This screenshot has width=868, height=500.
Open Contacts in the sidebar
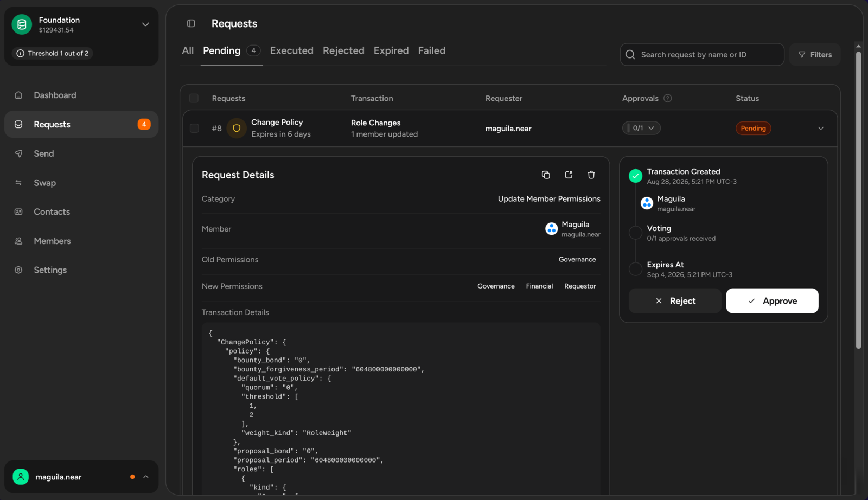point(81,211)
